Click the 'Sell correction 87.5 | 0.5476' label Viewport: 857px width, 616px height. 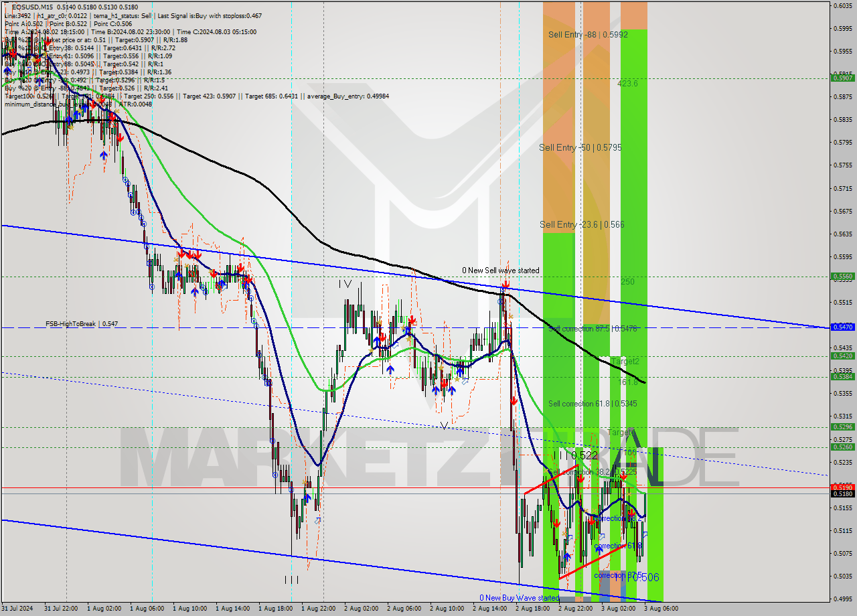(593, 329)
